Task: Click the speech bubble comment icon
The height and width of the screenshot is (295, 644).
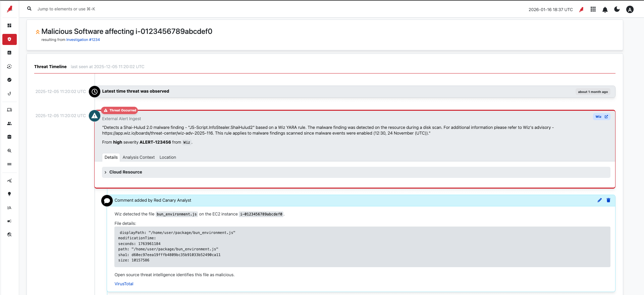Action: 107,201
